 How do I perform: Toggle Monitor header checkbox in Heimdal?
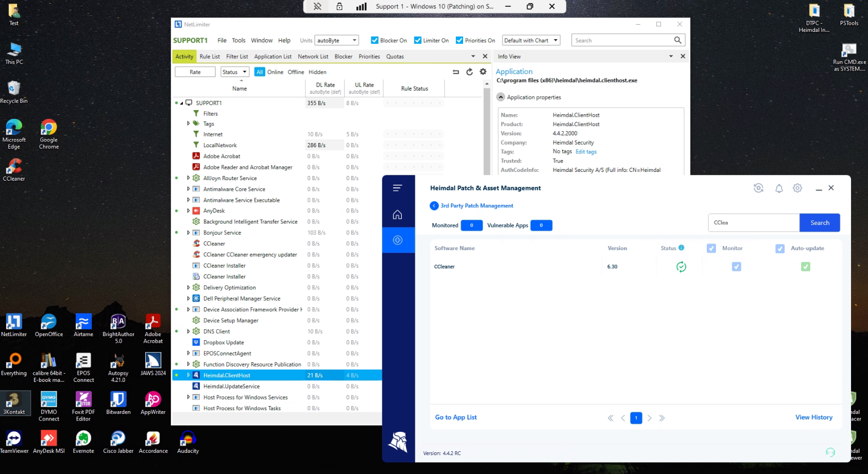711,248
